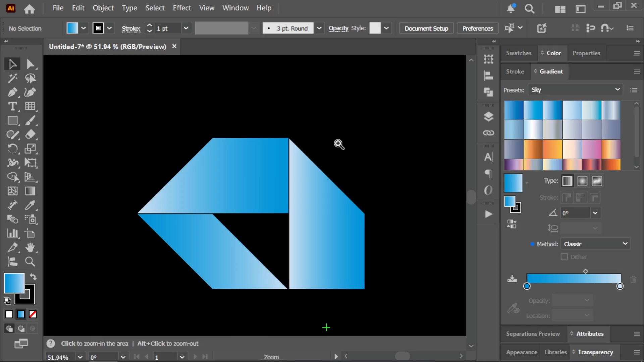Image resolution: width=644 pixels, height=362 pixels.
Task: Open the gradient angle dropdown
Action: coord(595,213)
